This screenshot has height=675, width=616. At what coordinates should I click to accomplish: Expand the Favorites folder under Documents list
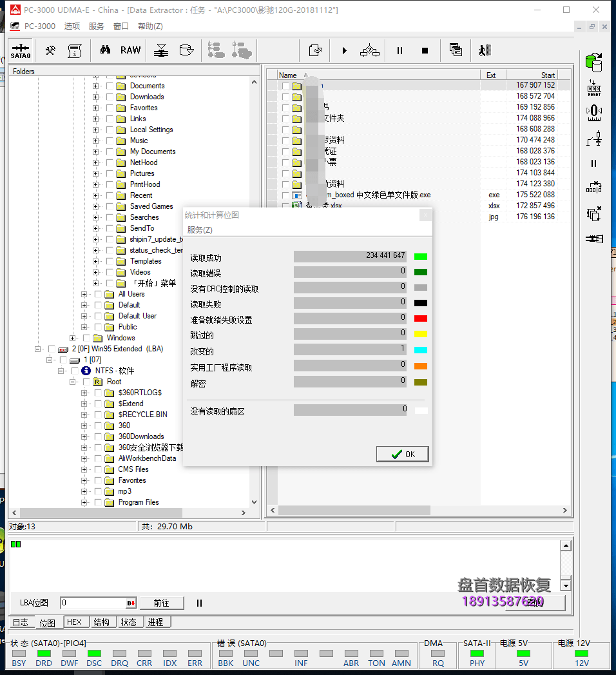click(95, 108)
